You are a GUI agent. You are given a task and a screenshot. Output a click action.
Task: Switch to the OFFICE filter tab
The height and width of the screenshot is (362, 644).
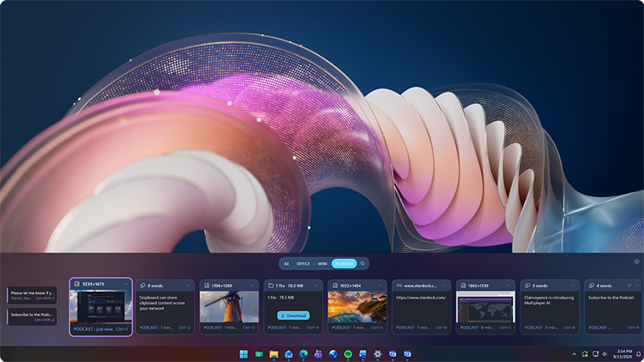pyautogui.click(x=303, y=264)
